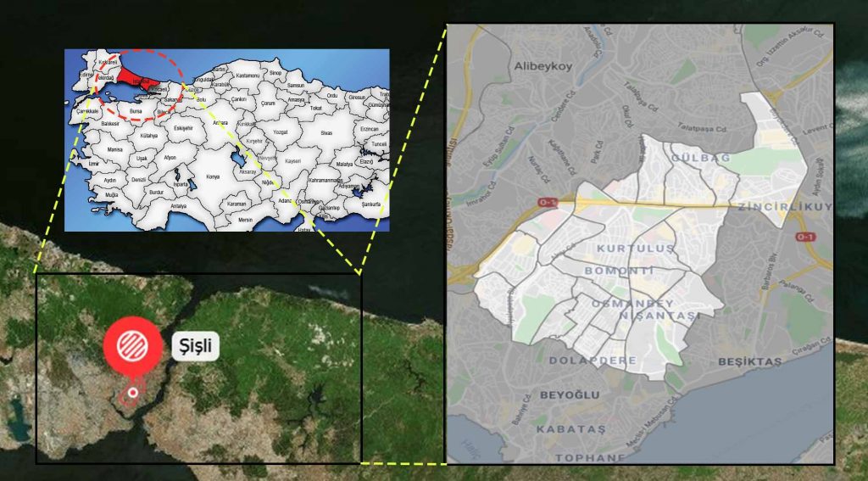The width and height of the screenshot is (868, 481).
Task: Click Afyon on the Turkey map
Action: pos(170,158)
